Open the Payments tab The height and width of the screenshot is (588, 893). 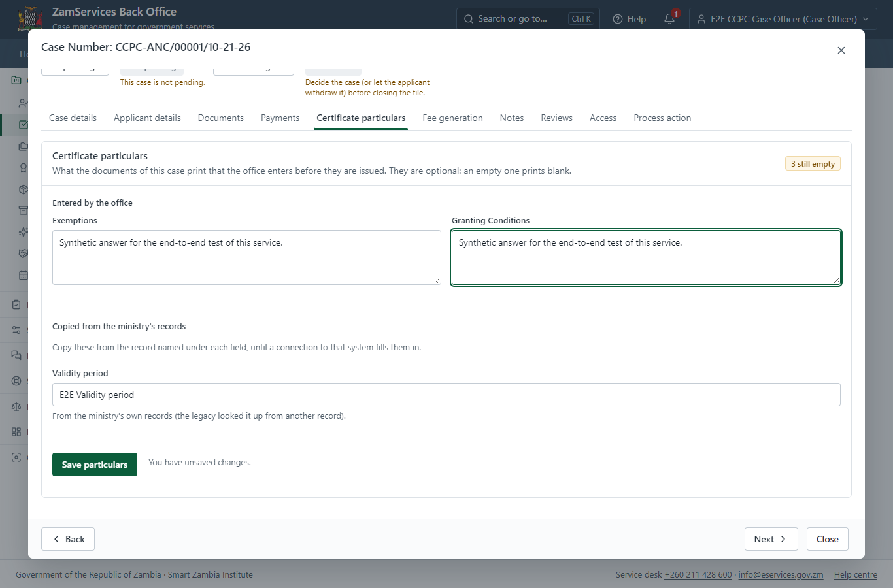pyautogui.click(x=280, y=118)
